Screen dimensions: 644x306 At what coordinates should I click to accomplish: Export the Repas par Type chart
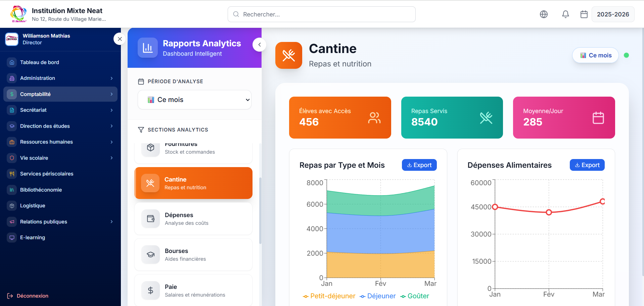[419, 165]
